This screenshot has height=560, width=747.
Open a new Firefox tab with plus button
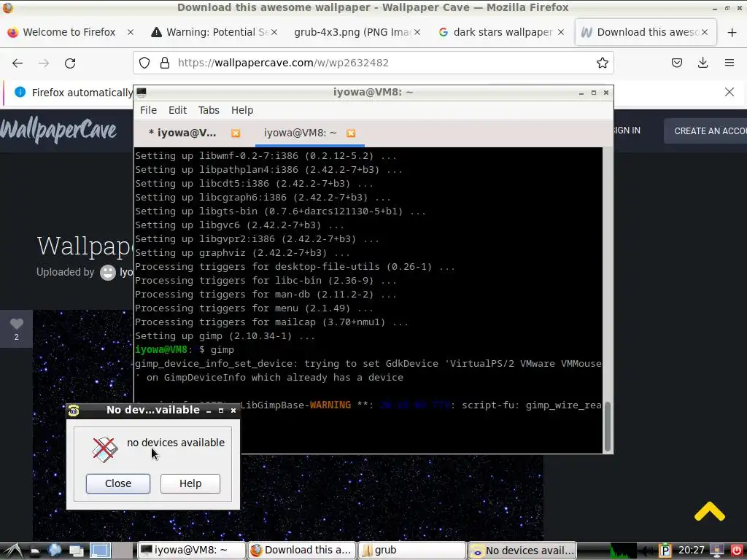point(732,32)
